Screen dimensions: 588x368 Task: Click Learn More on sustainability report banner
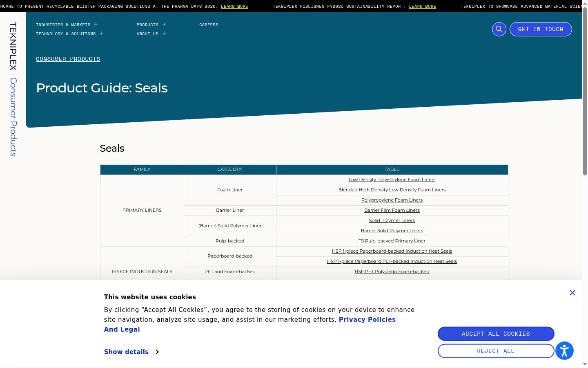[x=423, y=7]
